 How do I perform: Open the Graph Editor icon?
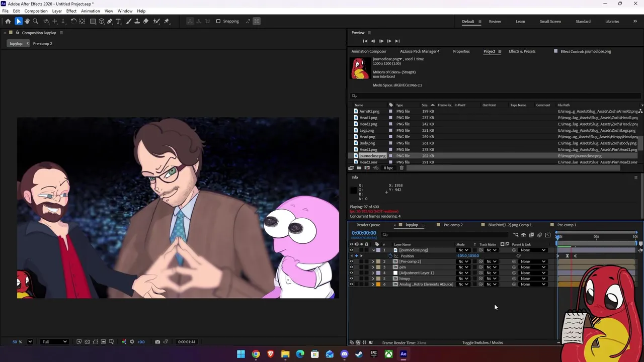pos(548,235)
